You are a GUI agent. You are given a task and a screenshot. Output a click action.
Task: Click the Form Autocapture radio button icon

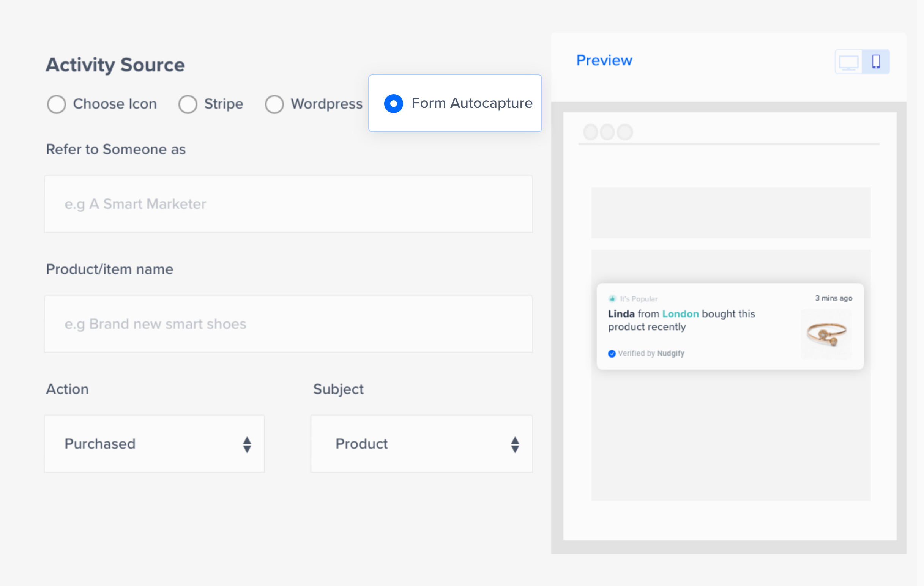(x=393, y=103)
